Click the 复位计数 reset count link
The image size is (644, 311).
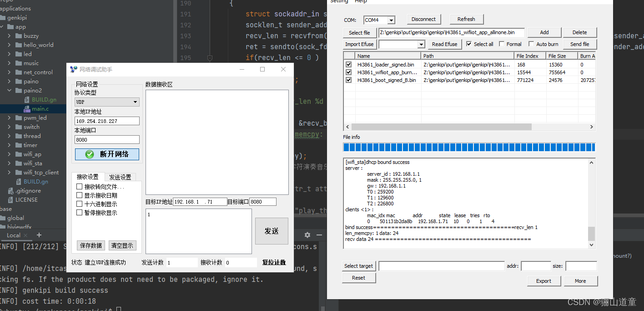(x=274, y=262)
